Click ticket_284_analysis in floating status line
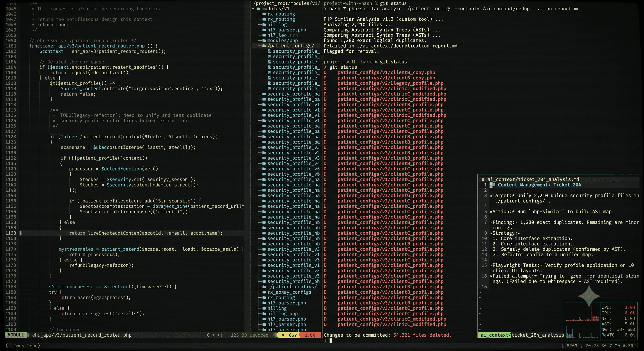The width and height of the screenshot is (644, 351). 538,335
